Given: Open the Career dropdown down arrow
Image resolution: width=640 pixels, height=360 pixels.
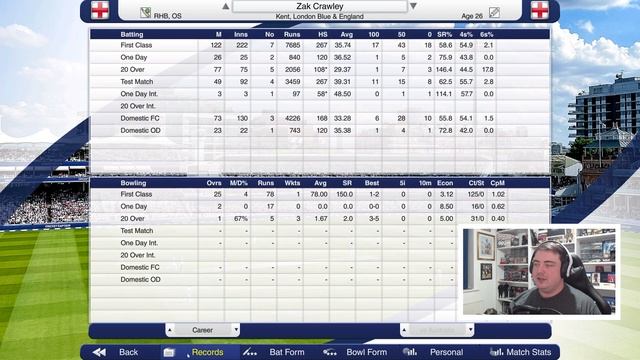Looking at the screenshot, I should coord(236,330).
